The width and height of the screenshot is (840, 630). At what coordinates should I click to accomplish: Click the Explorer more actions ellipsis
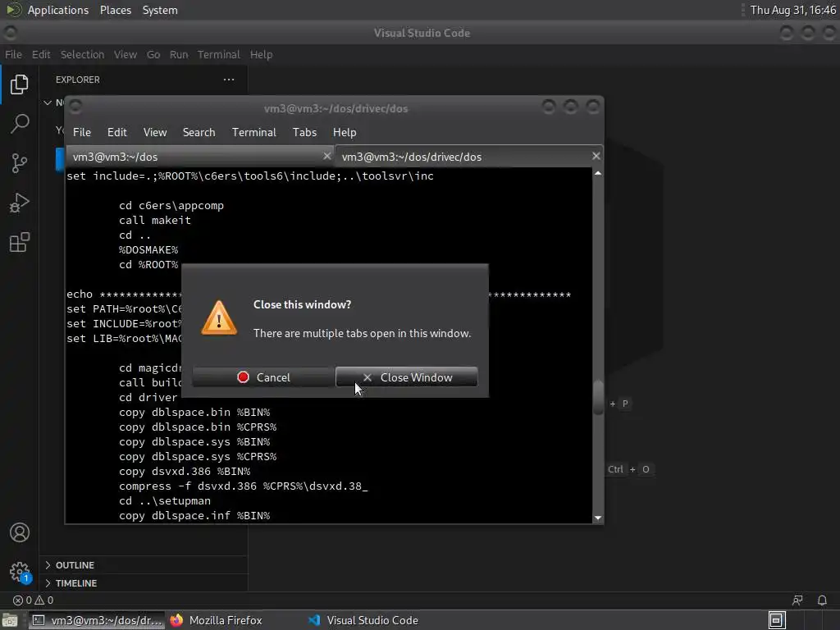(x=229, y=80)
